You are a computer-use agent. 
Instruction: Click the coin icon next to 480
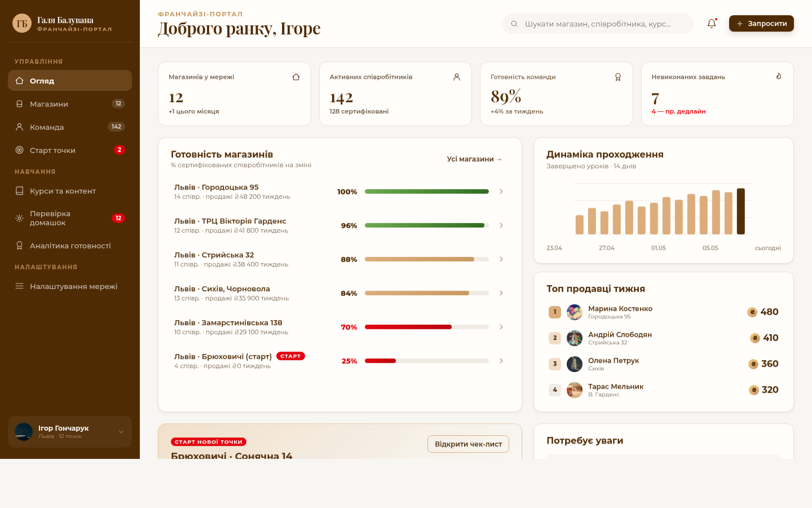pyautogui.click(x=752, y=312)
